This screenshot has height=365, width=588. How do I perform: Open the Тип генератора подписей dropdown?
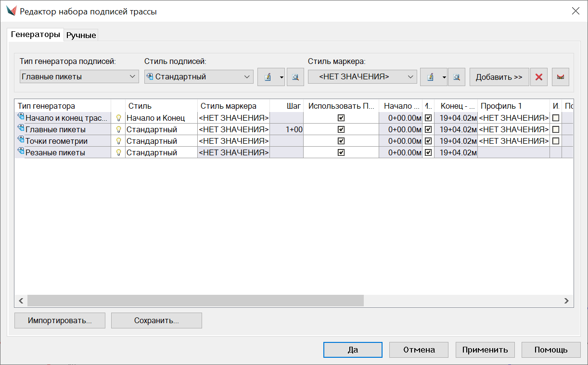click(x=79, y=76)
